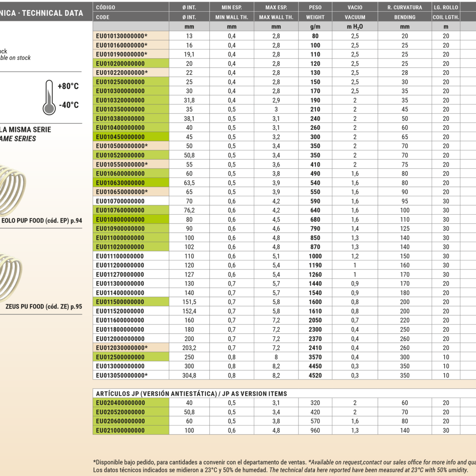The image size is (476, 476).
Task: Click the ARTÍCULOS JP antistatic section heading
Action: coord(191,393)
